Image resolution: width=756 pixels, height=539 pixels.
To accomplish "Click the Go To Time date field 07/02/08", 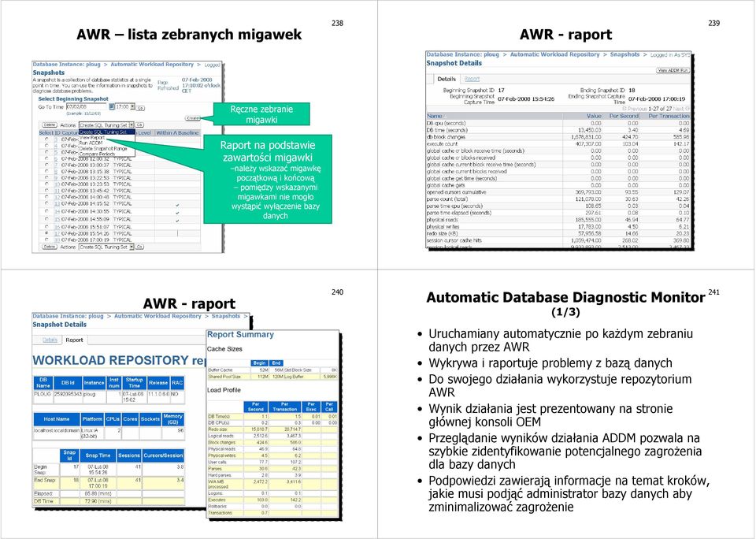I will 87,106.
